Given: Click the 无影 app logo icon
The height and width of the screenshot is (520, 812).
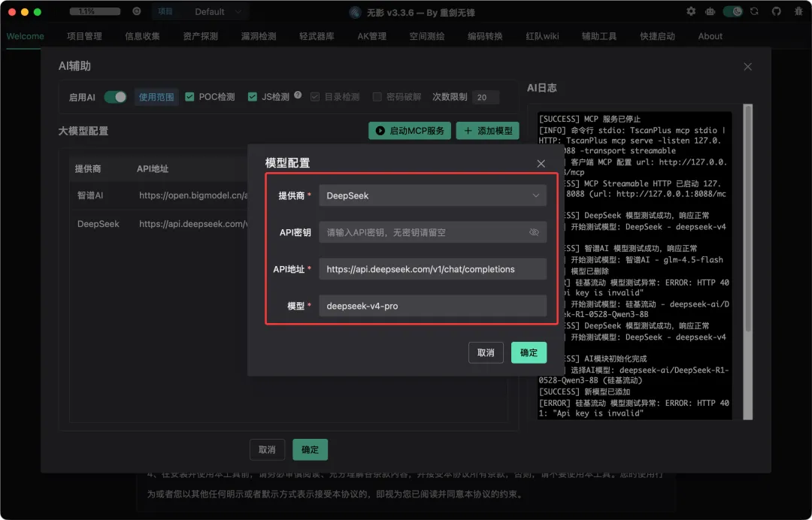Looking at the screenshot, I should 355,13.
